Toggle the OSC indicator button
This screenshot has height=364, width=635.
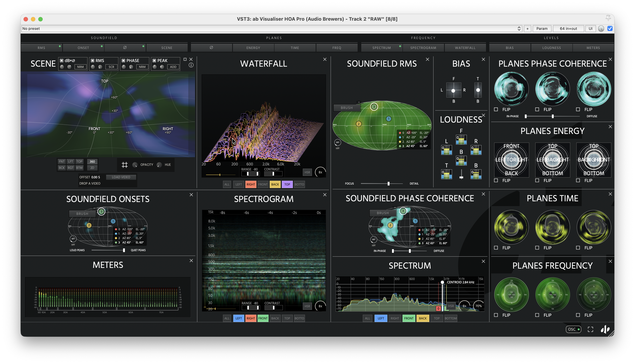[573, 329]
